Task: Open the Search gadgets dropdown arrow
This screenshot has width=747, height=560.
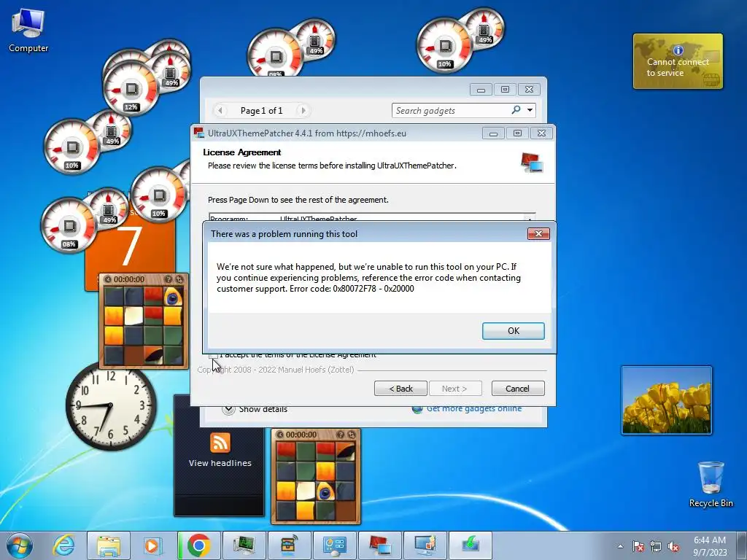Action: point(530,110)
